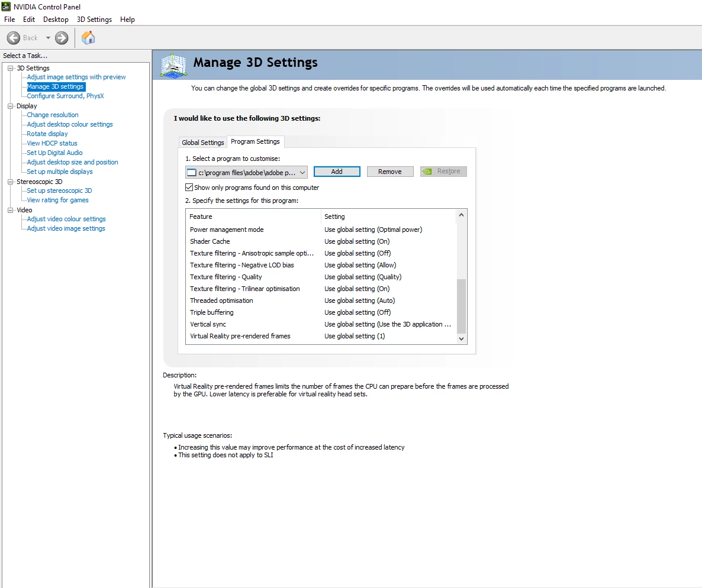Open the Help menu

click(128, 20)
